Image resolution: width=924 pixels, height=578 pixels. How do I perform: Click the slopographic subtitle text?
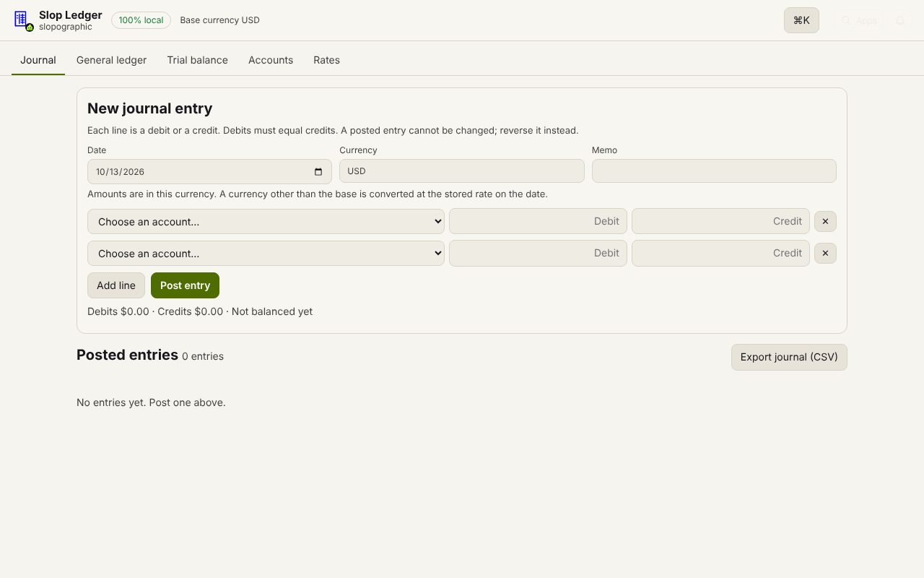click(x=66, y=27)
